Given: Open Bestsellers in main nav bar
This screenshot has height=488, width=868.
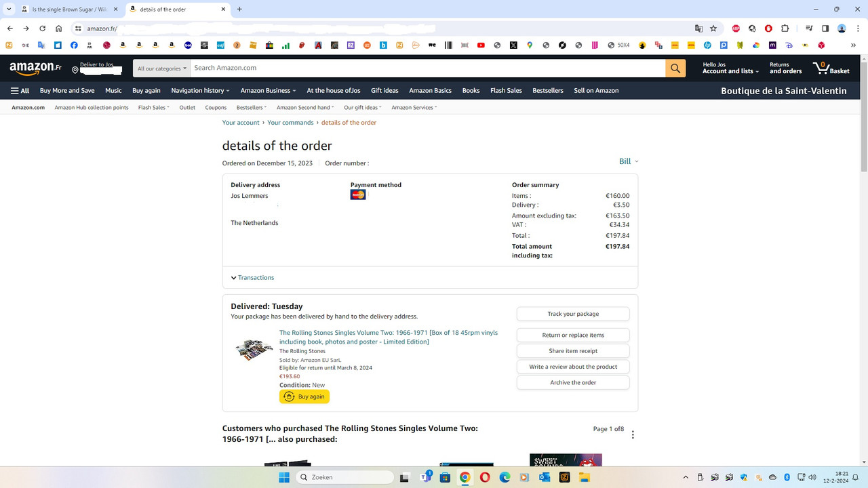Looking at the screenshot, I should pos(548,90).
